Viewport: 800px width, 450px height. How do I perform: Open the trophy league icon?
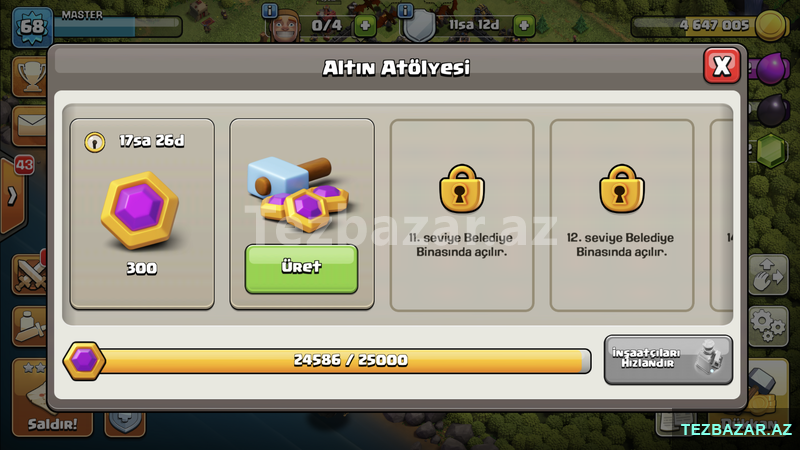(30, 77)
